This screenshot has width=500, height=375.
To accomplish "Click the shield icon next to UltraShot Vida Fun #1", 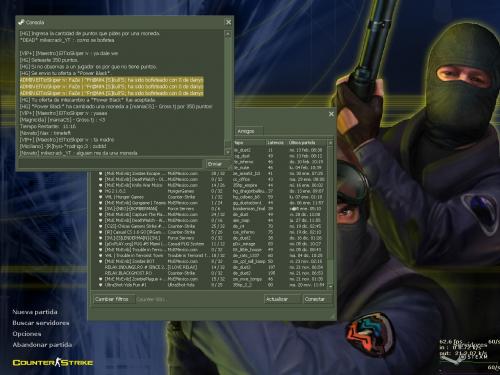I will click(100, 285).
